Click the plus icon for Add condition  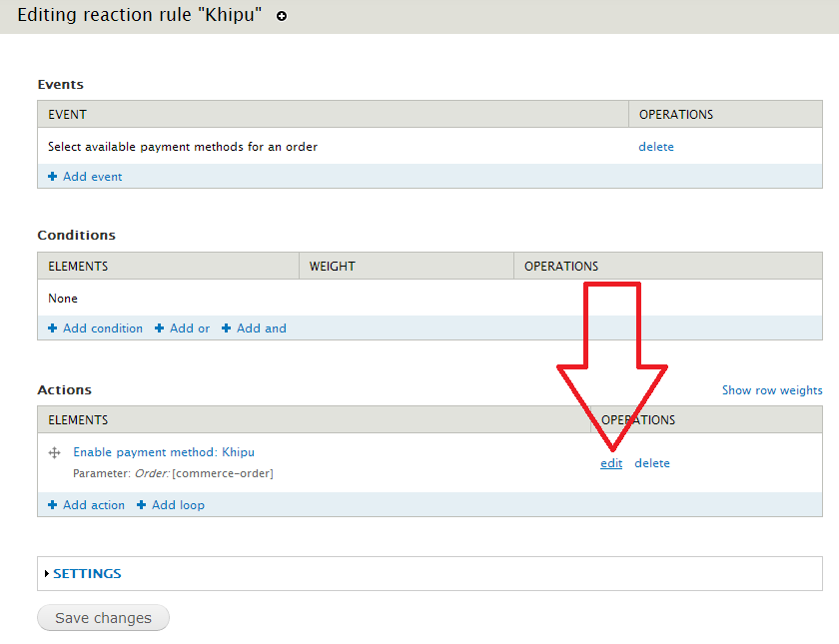click(53, 328)
